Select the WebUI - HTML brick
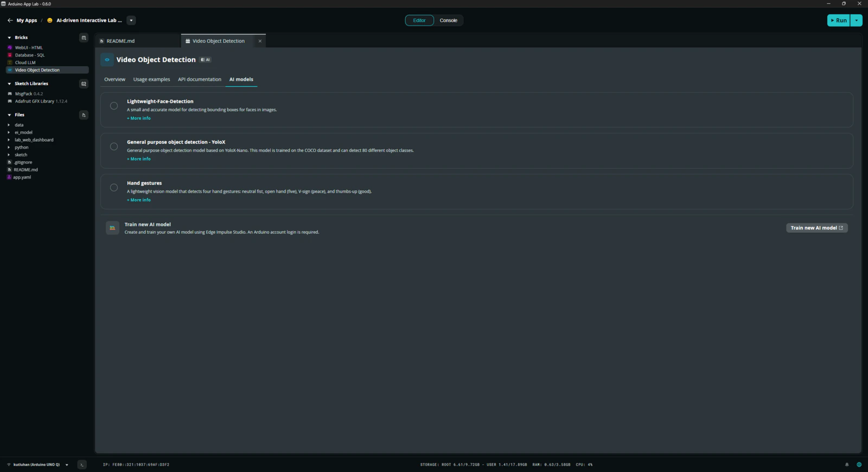Image resolution: width=868 pixels, height=472 pixels. 29,48
